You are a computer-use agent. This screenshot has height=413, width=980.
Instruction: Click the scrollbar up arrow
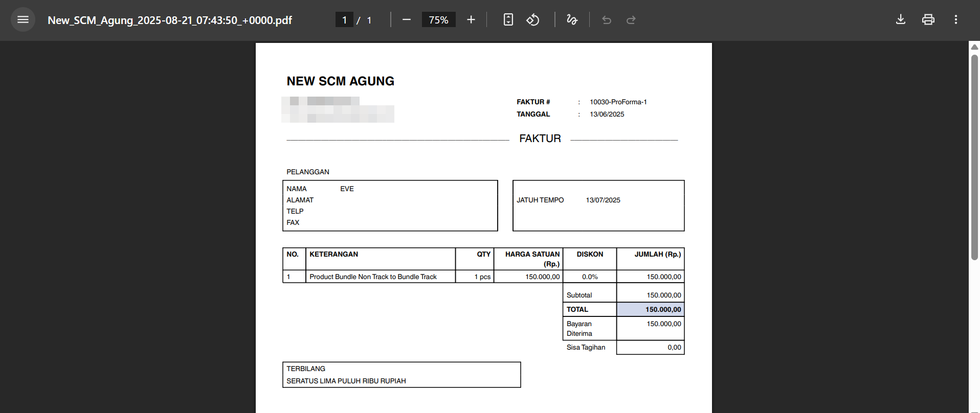click(974, 47)
